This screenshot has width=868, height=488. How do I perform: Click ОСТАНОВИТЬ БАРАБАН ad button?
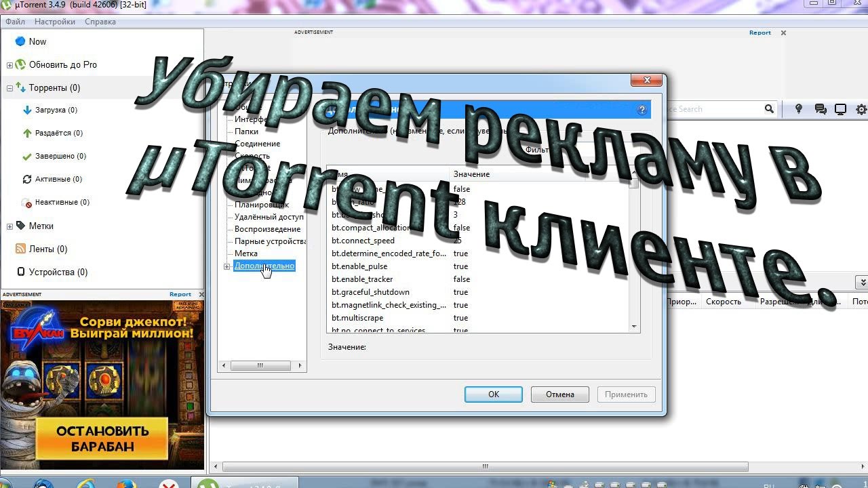(x=102, y=439)
